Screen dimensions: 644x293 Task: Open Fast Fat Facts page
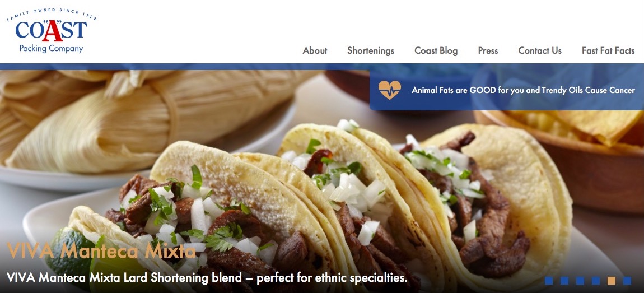point(608,50)
